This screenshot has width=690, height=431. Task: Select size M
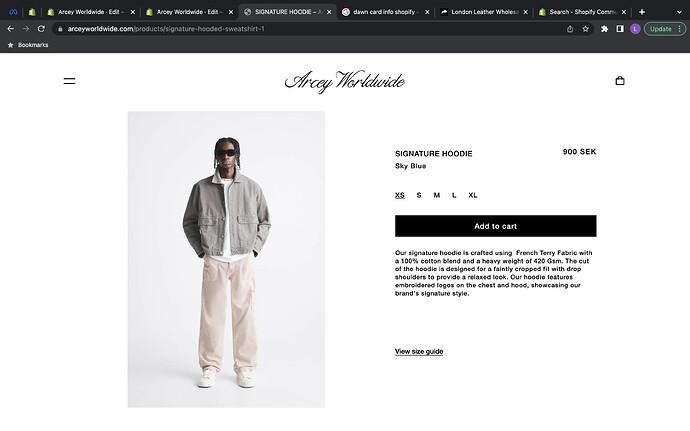[437, 195]
